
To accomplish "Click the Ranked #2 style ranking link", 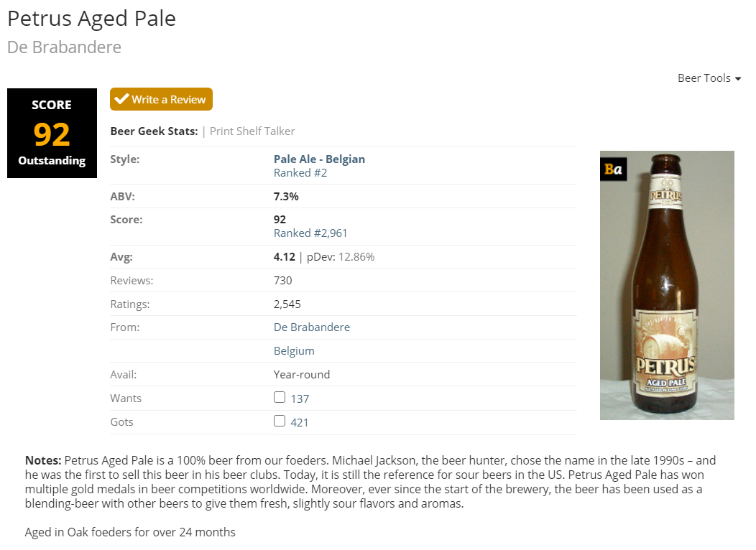I will click(300, 173).
